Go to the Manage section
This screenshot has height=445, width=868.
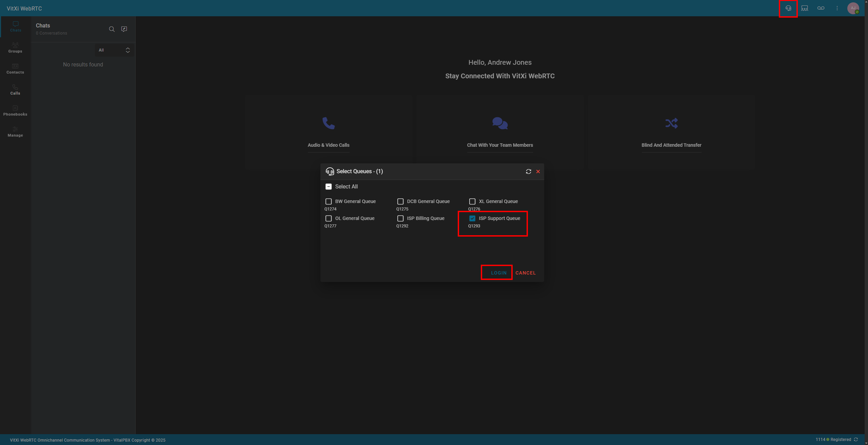point(15,132)
